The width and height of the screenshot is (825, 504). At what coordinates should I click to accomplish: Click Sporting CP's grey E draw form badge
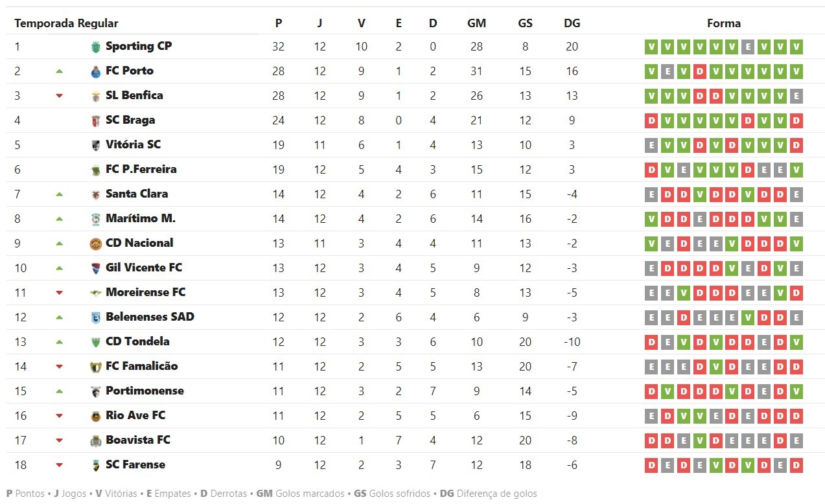coord(748,47)
